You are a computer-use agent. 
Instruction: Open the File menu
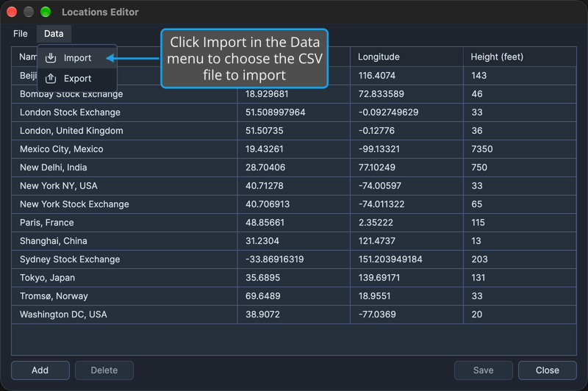pyautogui.click(x=21, y=34)
